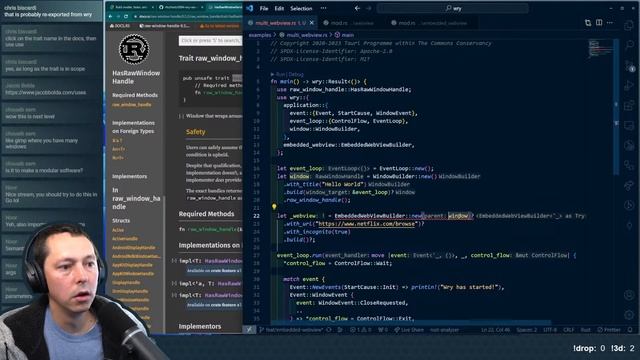The image size is (640, 360).
Task: Click the wry command center search box
Action: click(453, 8)
